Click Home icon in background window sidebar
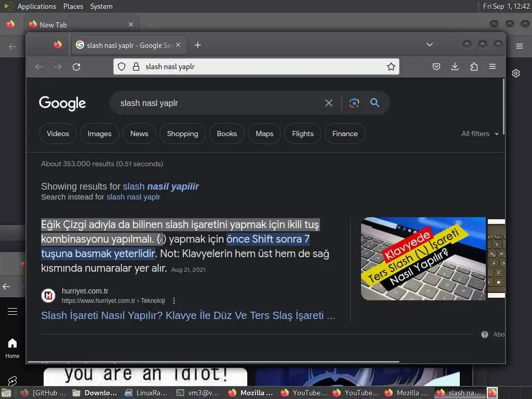Screen dimensions: 532x399 tap(12, 348)
